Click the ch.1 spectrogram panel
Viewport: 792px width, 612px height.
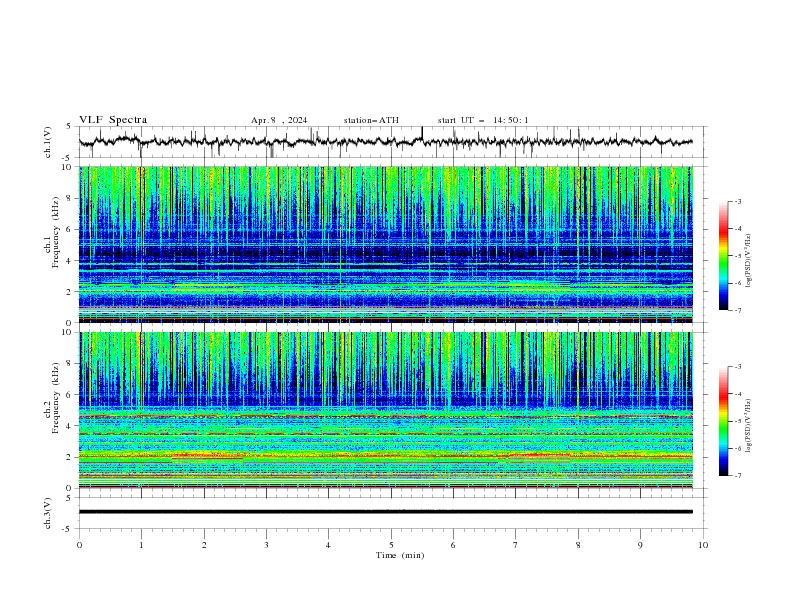click(x=386, y=244)
